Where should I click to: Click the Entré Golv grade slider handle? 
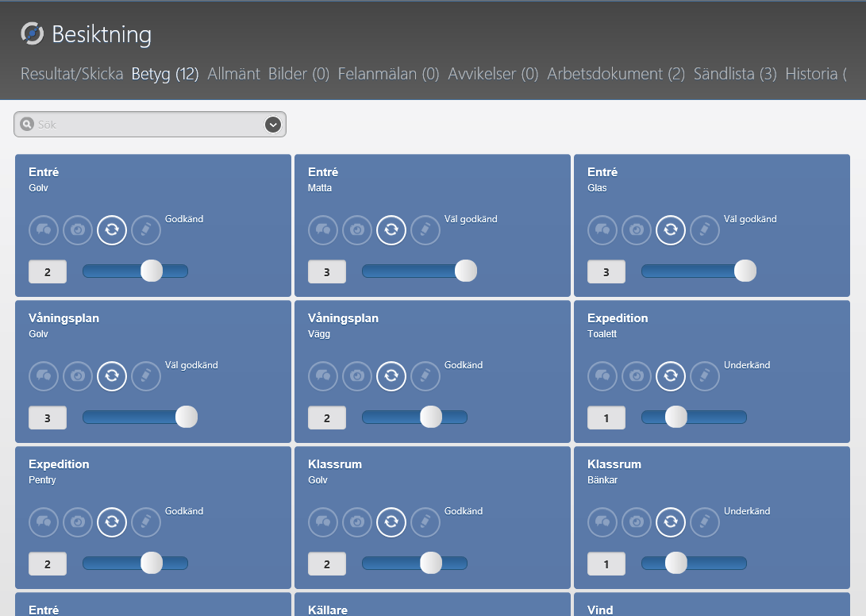coord(152,271)
